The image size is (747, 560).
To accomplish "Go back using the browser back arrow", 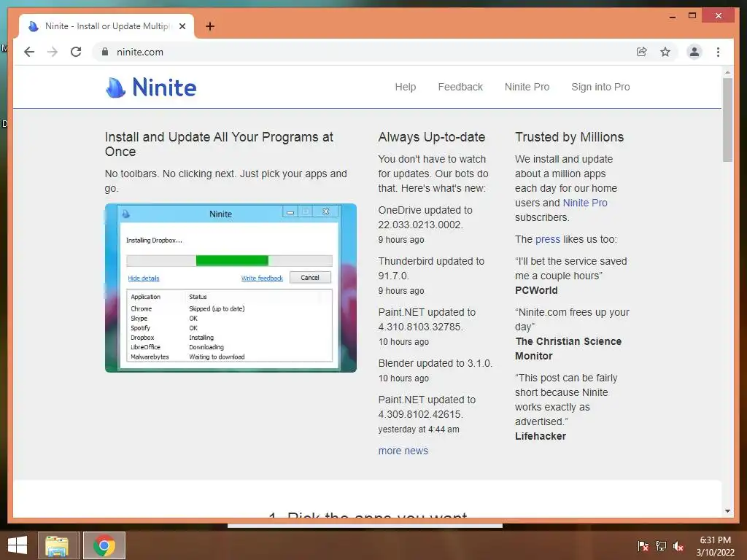I will click(x=29, y=52).
